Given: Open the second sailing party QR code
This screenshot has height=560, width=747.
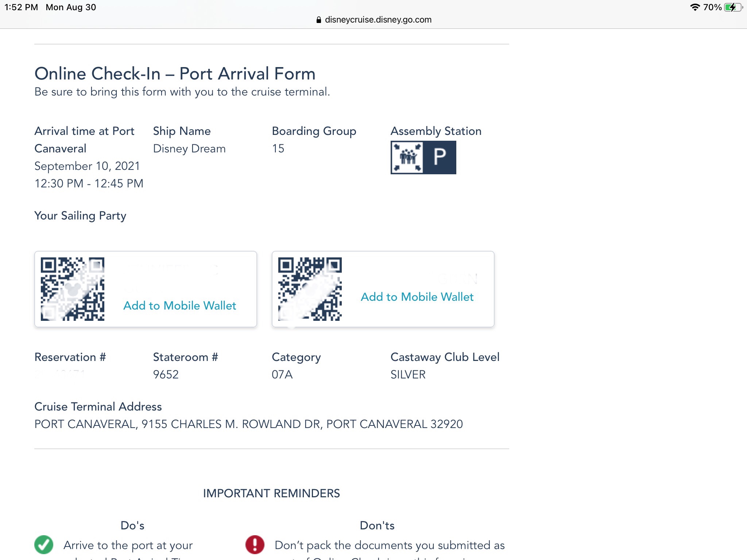Looking at the screenshot, I should tap(310, 289).
